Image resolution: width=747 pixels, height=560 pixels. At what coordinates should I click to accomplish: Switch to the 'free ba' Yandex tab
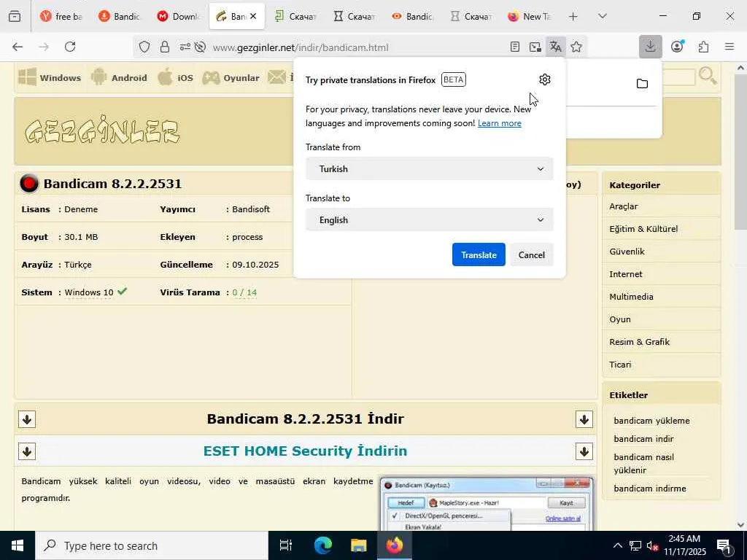pyautogui.click(x=62, y=16)
